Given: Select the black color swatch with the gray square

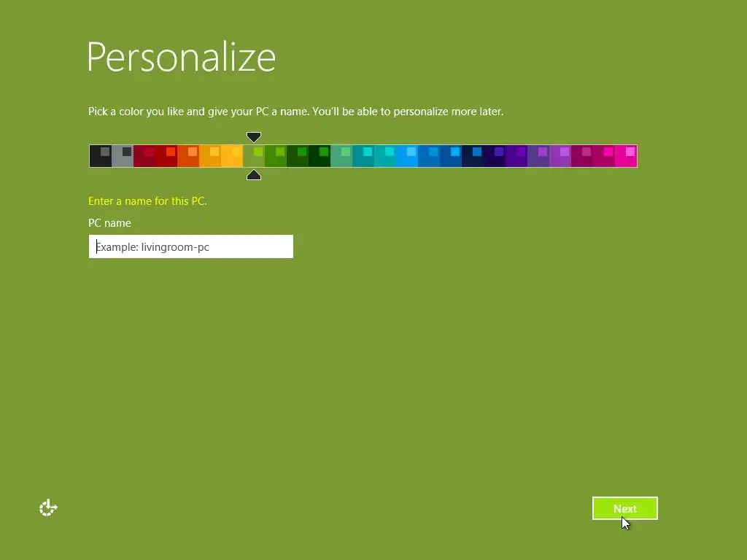Looking at the screenshot, I should click(x=101, y=156).
